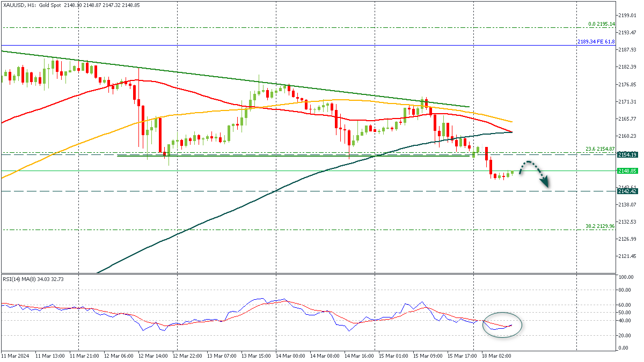This screenshot has width=644, height=362.
Task: Click 2182.39 on the price scale
Action: (x=626, y=67)
